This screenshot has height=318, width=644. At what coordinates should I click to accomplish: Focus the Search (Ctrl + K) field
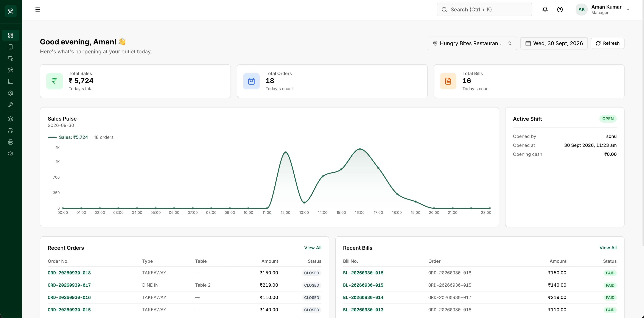pyautogui.click(x=484, y=10)
